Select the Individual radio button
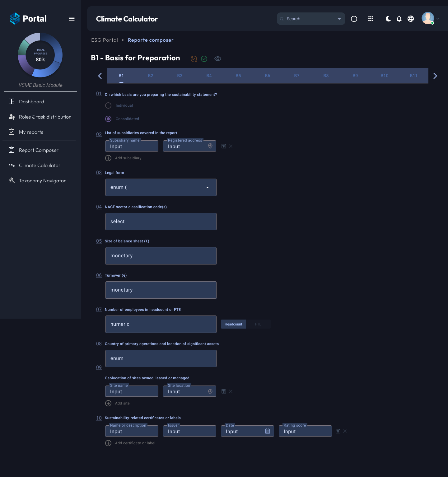The height and width of the screenshot is (477, 448). pos(108,105)
